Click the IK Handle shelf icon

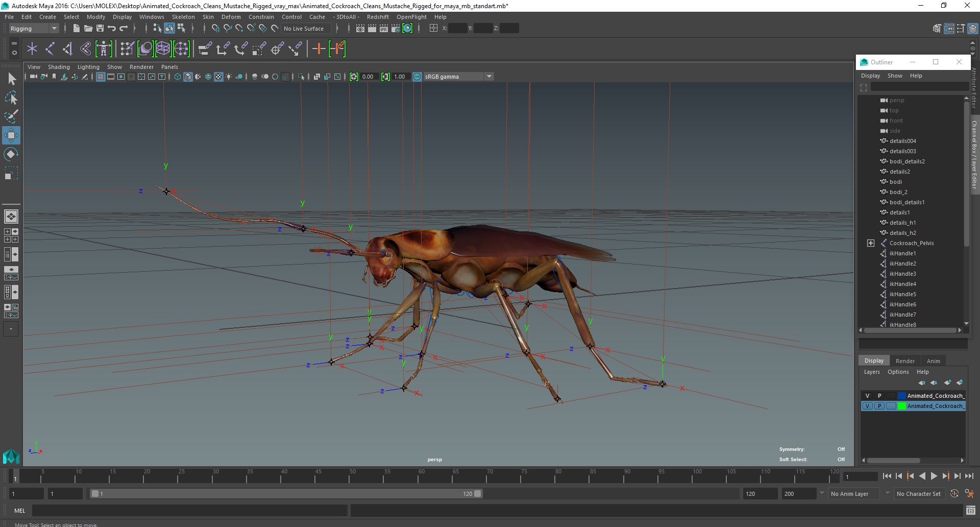[67, 49]
